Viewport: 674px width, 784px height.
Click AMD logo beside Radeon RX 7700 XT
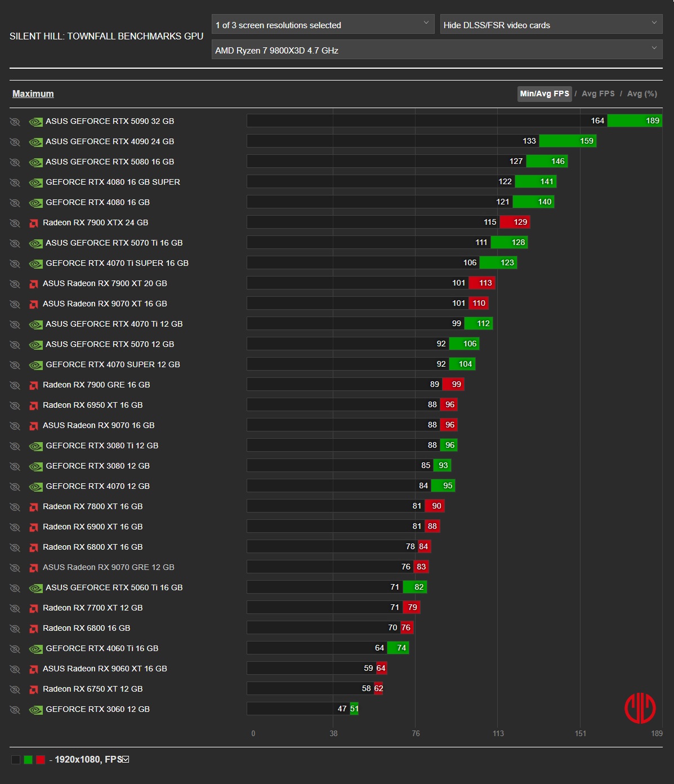coord(34,608)
